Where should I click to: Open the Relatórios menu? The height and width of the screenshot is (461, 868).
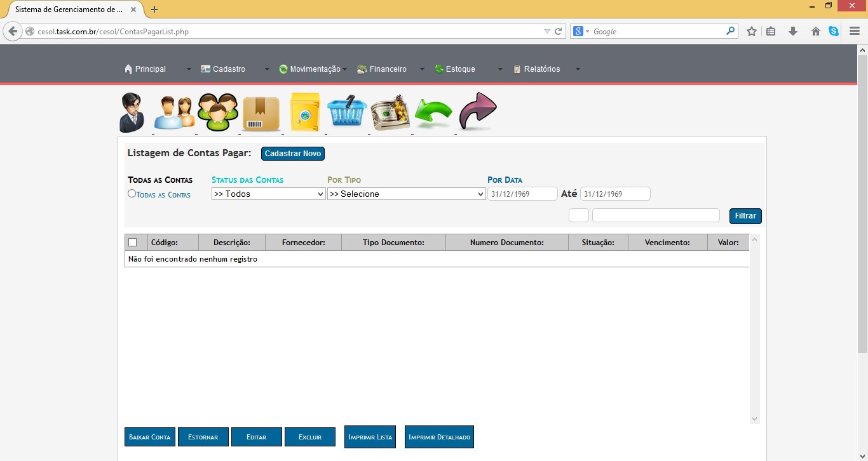(541, 69)
